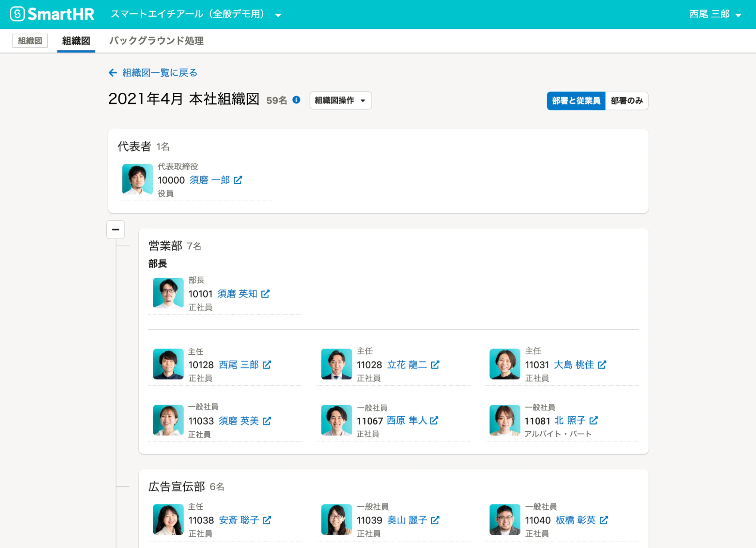Screen dimensions: 756x548
Task: Click the boxed 組織図 app label
Action: [x=30, y=41]
